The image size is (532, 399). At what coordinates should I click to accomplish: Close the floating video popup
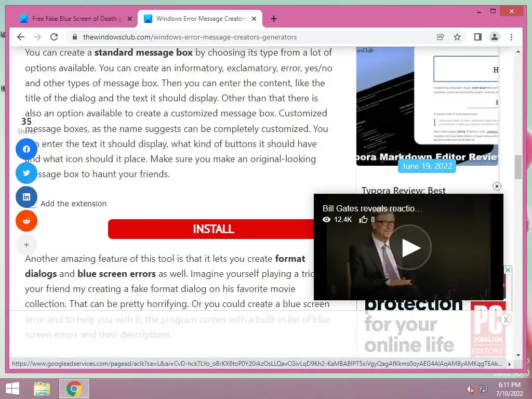tap(497, 187)
